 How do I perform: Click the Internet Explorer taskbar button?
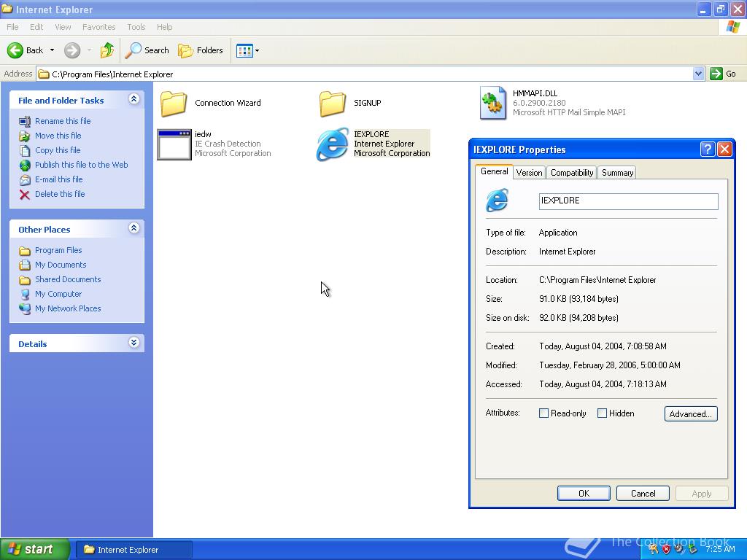(x=135, y=550)
